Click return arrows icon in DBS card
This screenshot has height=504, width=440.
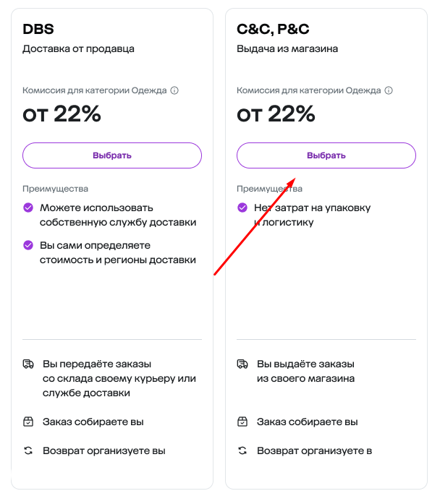(x=28, y=450)
